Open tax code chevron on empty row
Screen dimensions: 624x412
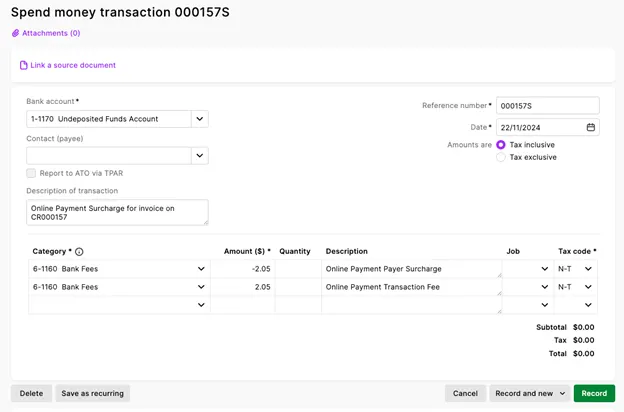click(588, 305)
